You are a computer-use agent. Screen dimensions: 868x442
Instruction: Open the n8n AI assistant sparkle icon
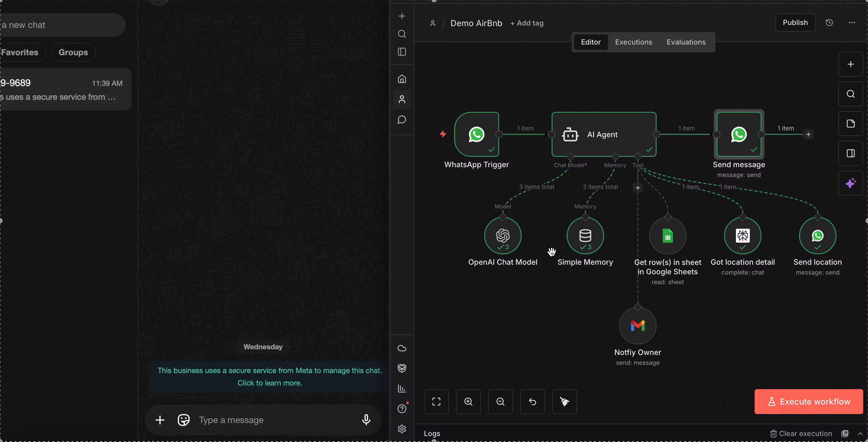(x=850, y=183)
